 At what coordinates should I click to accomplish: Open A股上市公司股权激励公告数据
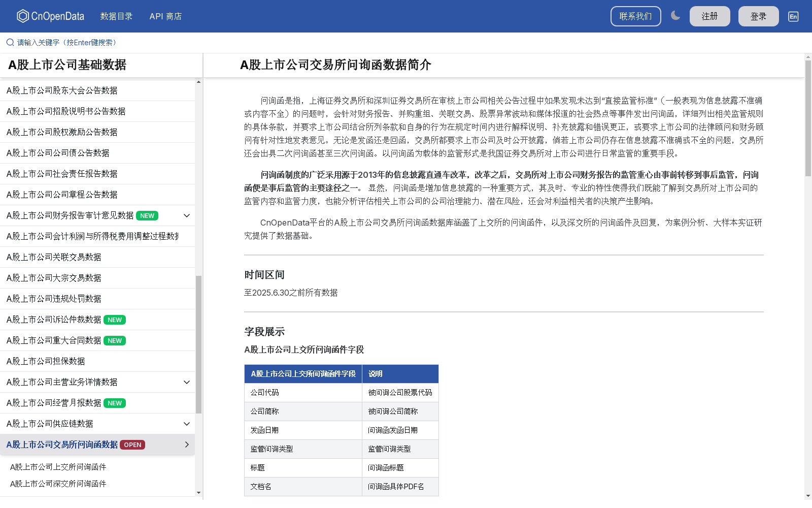(97, 132)
